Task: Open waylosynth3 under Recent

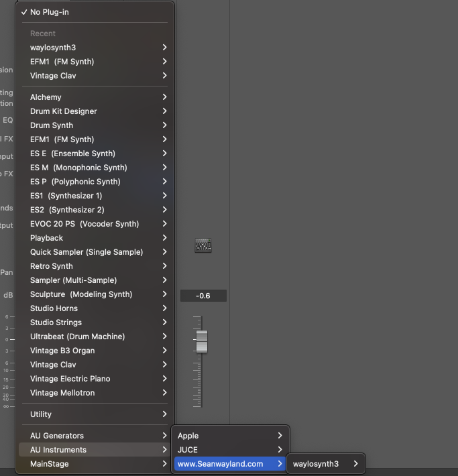Action: coord(95,48)
